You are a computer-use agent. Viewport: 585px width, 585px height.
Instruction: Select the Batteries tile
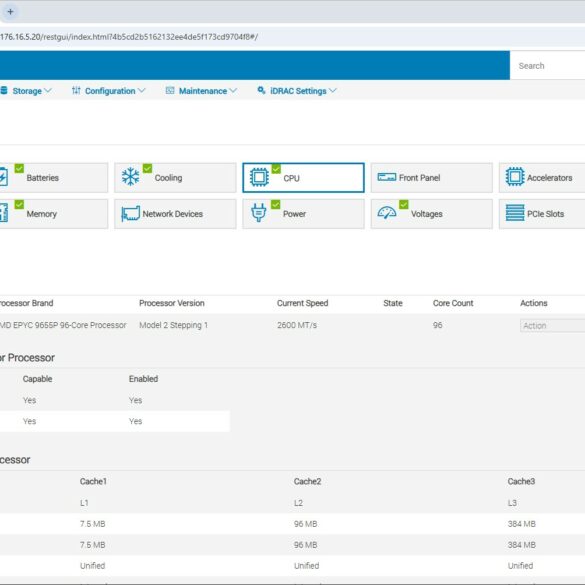coord(54,178)
